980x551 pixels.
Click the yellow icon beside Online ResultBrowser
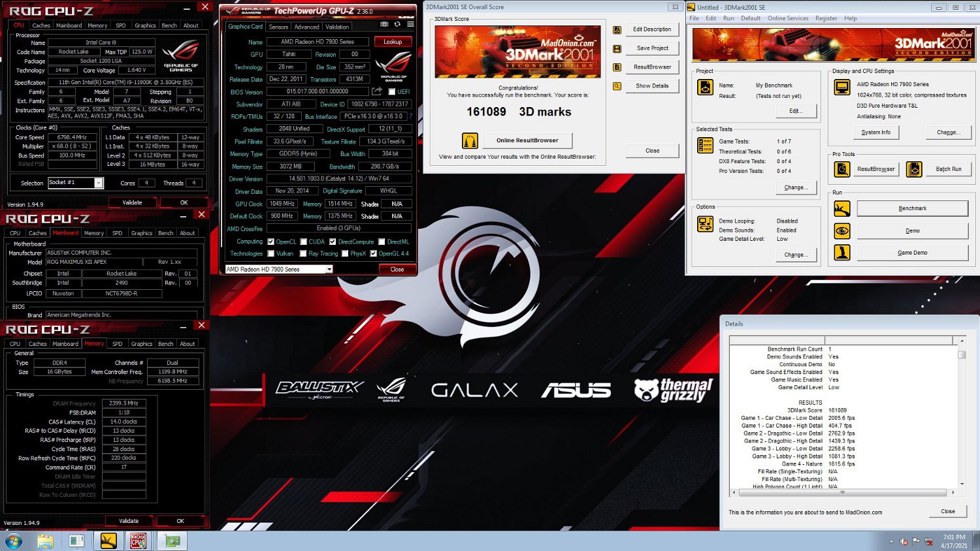470,140
